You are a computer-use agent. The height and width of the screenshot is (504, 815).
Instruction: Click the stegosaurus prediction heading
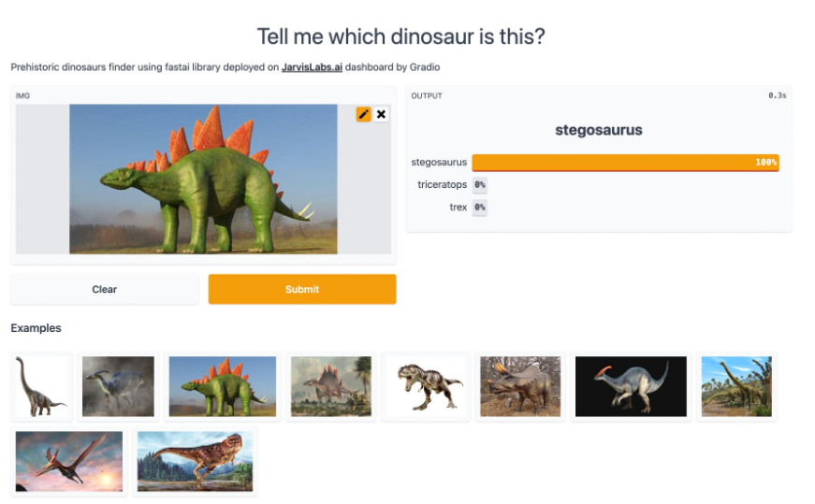tap(599, 130)
